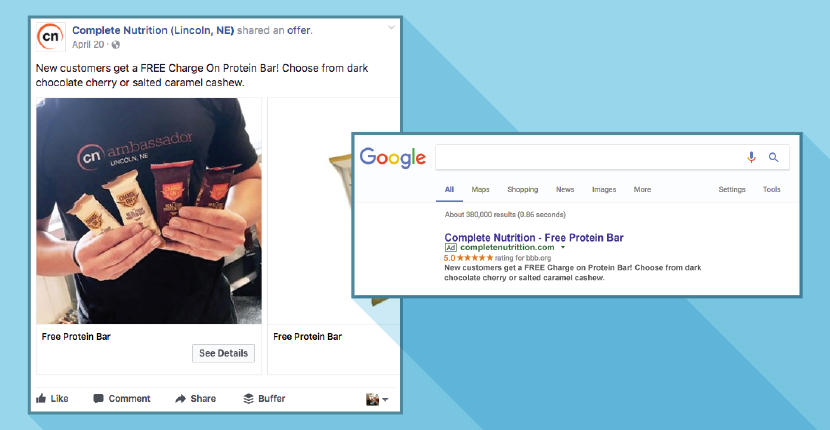
Task: Click the Like thumbs-up icon
Action: (x=41, y=399)
